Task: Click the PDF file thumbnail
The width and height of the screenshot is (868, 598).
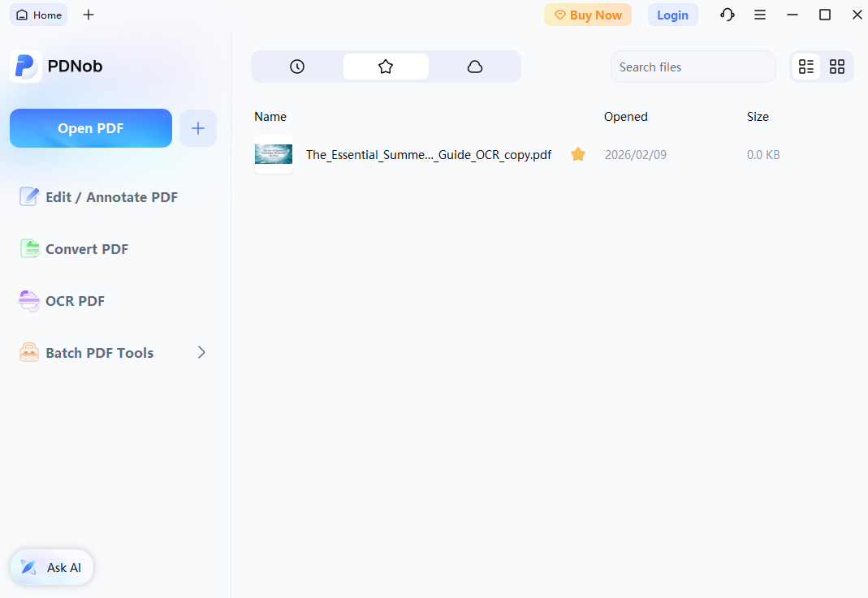Action: (x=274, y=154)
